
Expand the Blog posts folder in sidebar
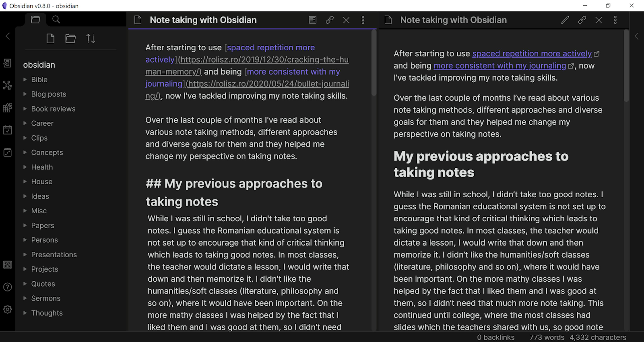click(25, 94)
